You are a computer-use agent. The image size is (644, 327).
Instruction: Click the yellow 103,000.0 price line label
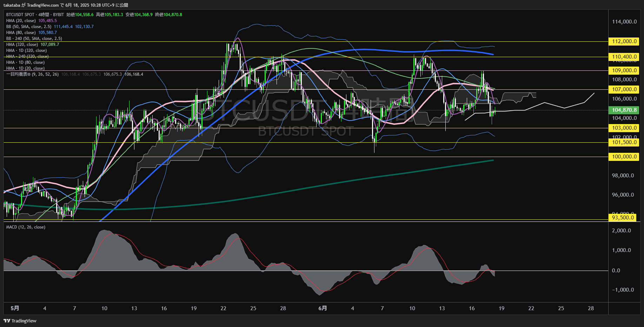click(624, 128)
